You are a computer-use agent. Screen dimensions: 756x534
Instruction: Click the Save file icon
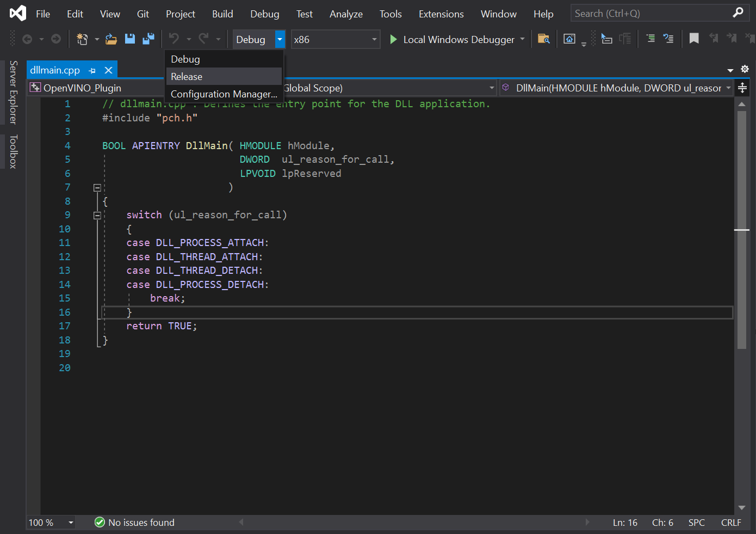pos(130,39)
